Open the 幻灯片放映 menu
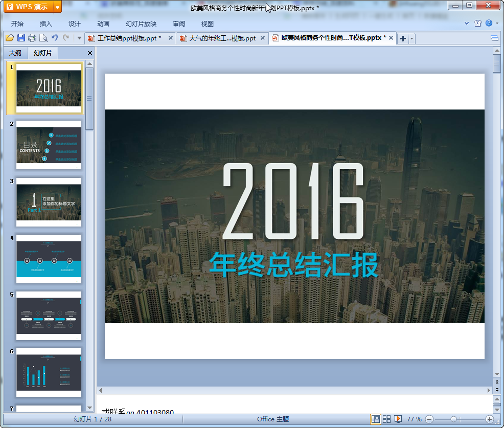504x428 pixels. coord(141,24)
